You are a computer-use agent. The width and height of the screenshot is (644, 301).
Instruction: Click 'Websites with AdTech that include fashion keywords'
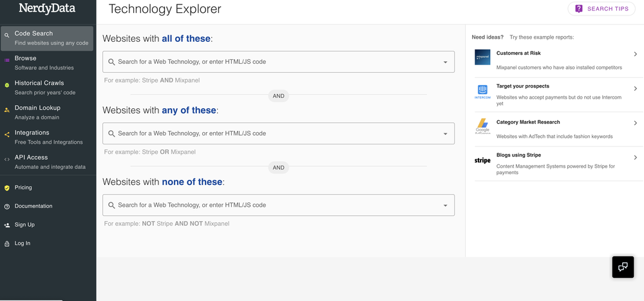pyautogui.click(x=554, y=136)
